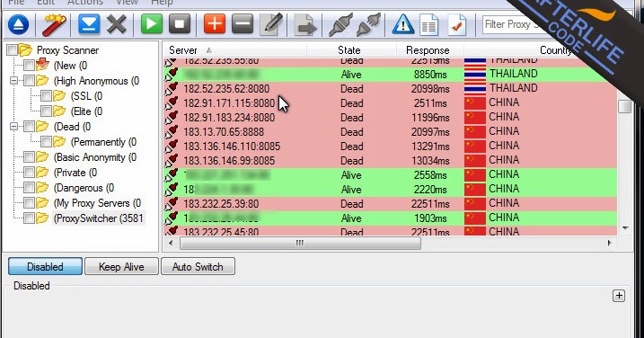The image size is (644, 338).
Task: Click the blue eject arrow toolbar icon
Action: pyautogui.click(x=18, y=24)
